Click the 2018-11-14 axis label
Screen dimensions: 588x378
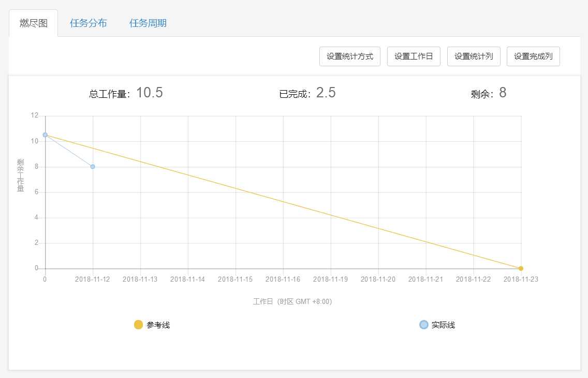coord(188,280)
